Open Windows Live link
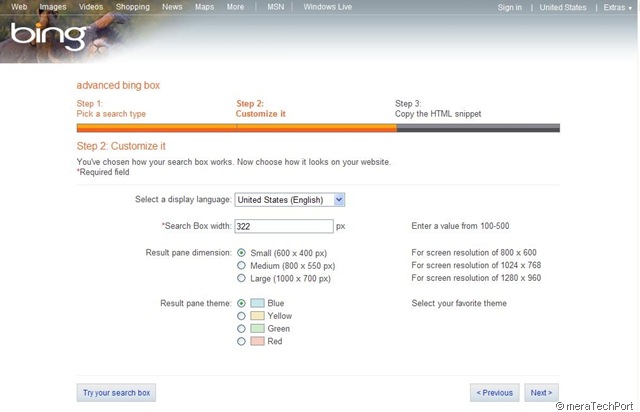The width and height of the screenshot is (640, 412). point(328,7)
